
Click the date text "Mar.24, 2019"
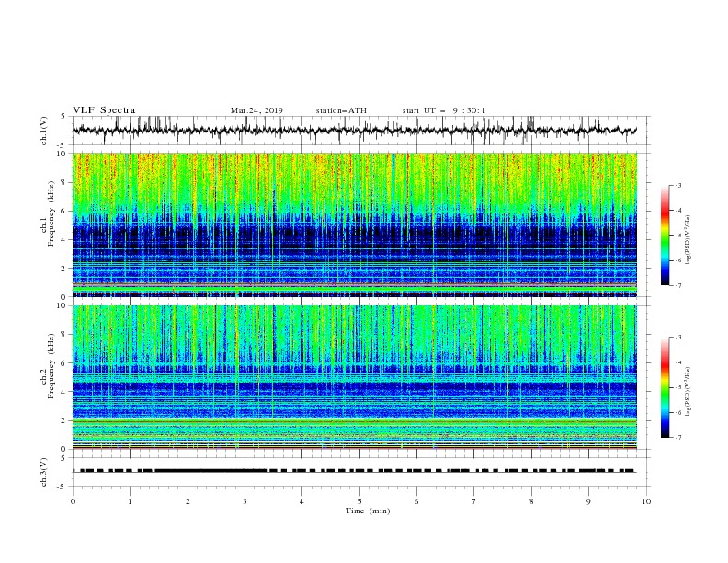[x=256, y=110]
